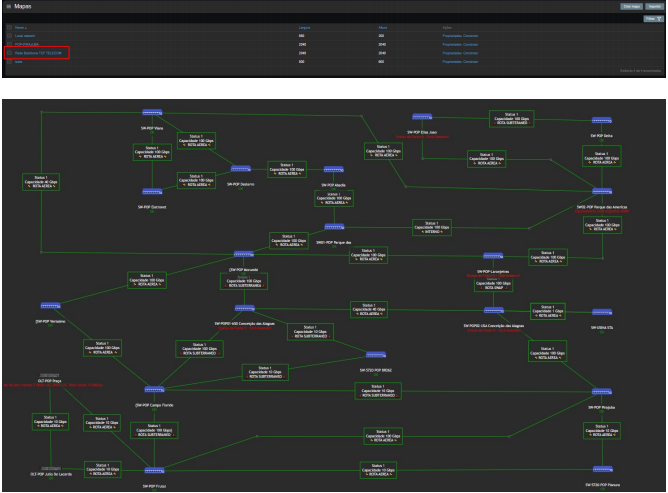The height and width of the screenshot is (493, 668).
Task: Select the SW02-POP Parque das Americas switch
Action: tap(602, 191)
